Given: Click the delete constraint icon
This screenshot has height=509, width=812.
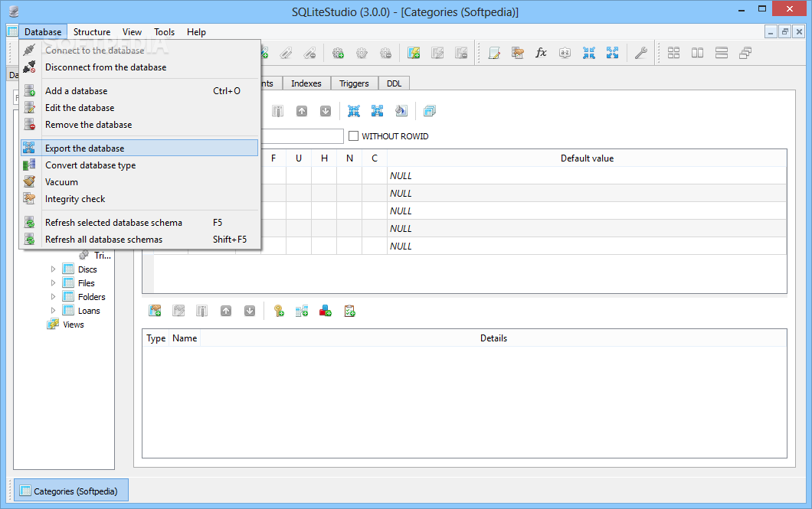Looking at the screenshot, I should 202,311.
